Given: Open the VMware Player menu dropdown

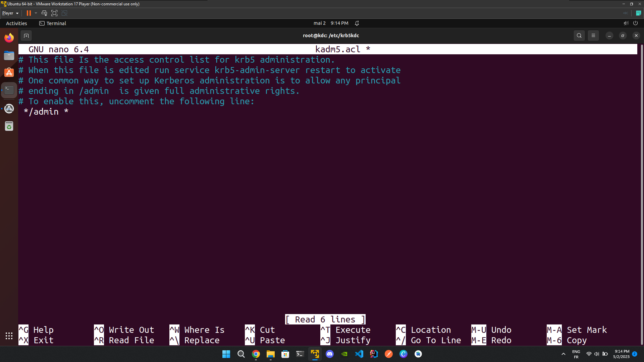Looking at the screenshot, I should pyautogui.click(x=10, y=13).
